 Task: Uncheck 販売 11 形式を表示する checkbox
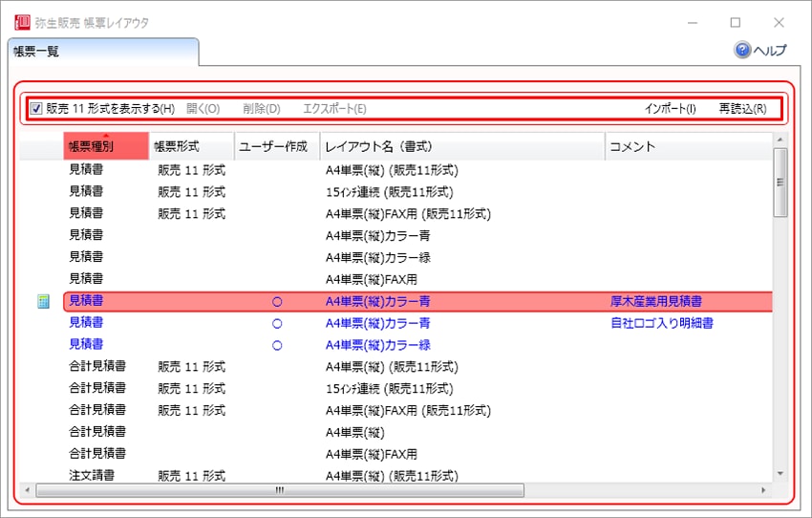(36, 108)
